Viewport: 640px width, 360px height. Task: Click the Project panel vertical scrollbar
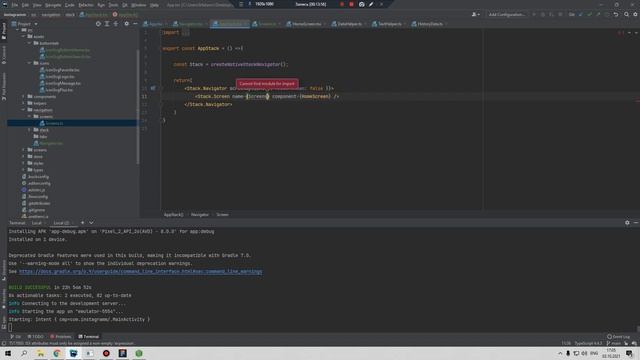pos(138,106)
